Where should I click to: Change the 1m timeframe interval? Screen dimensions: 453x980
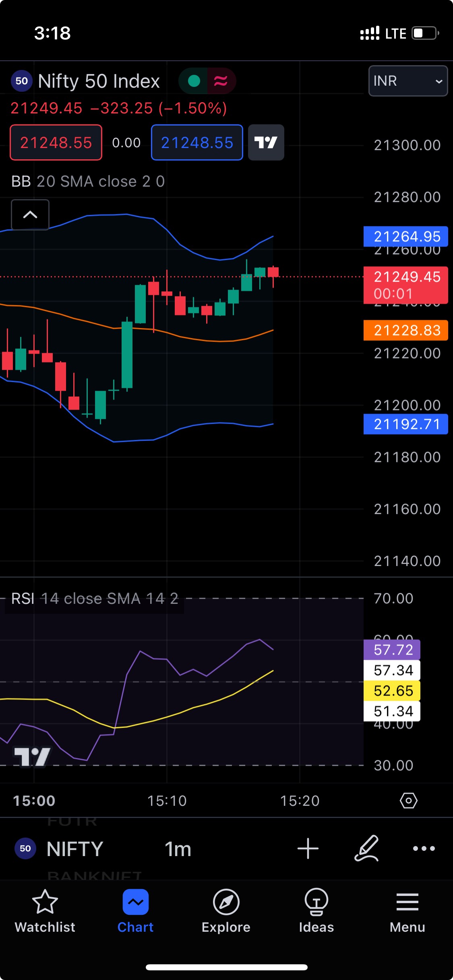point(178,849)
